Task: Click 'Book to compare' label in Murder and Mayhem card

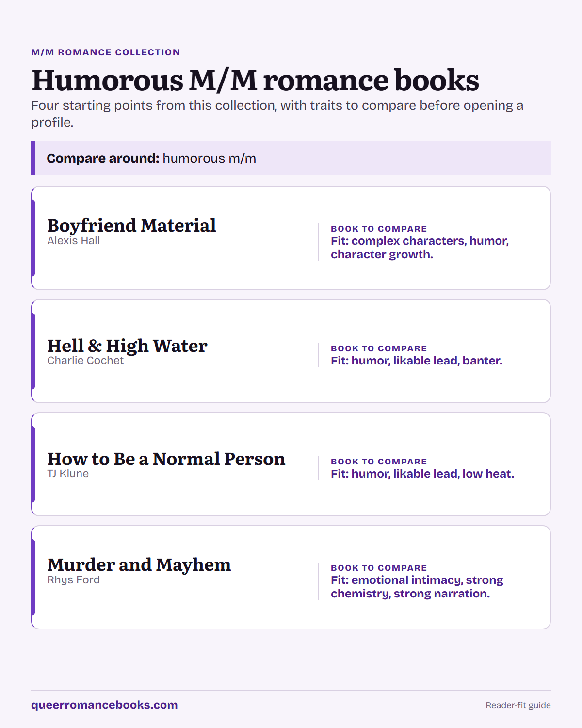Action: [379, 568]
